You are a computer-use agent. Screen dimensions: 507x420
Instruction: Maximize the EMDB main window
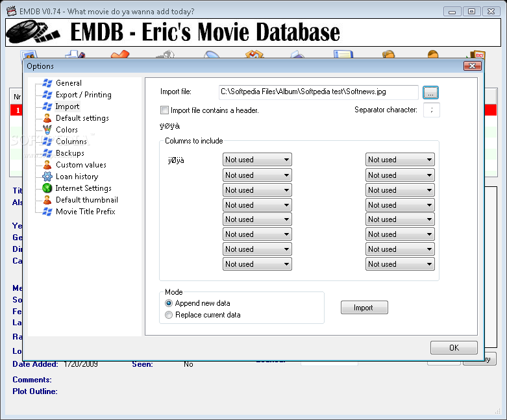pos(471,12)
